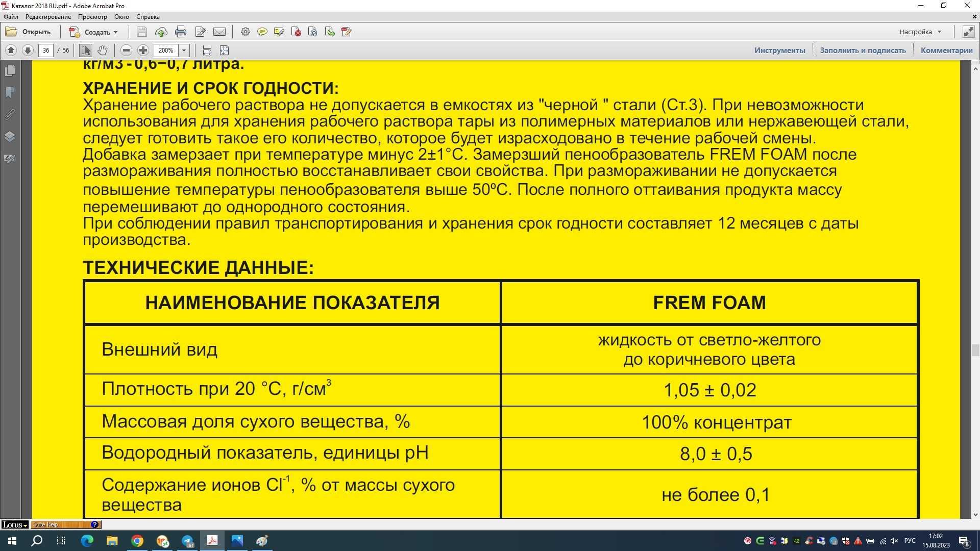The image size is (980, 551).
Task: Select the highlight text tool
Action: (x=279, y=32)
